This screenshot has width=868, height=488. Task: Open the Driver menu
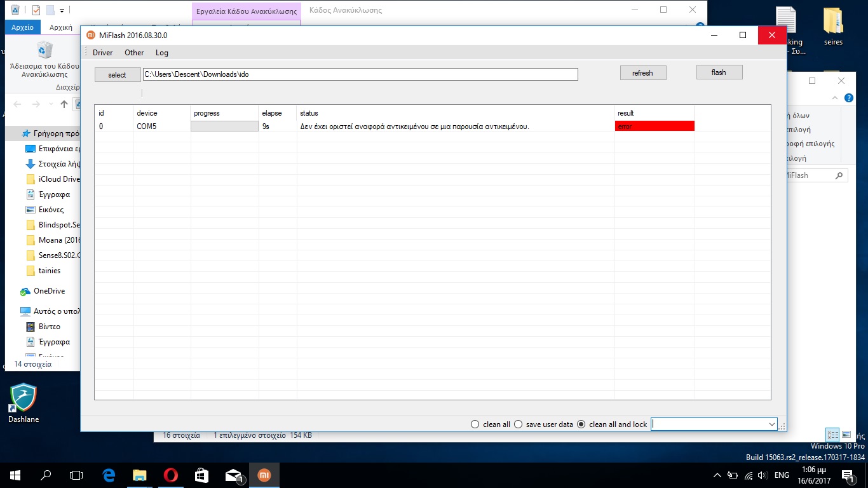102,53
